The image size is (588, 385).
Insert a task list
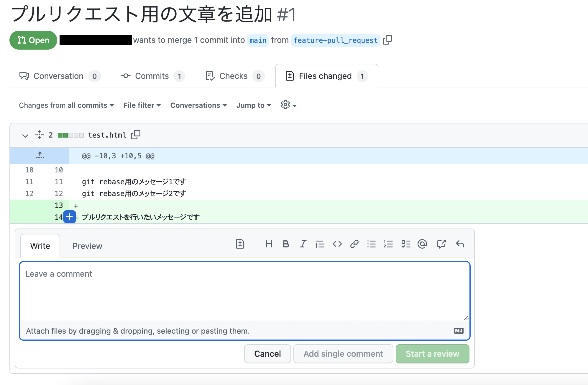[x=406, y=244]
